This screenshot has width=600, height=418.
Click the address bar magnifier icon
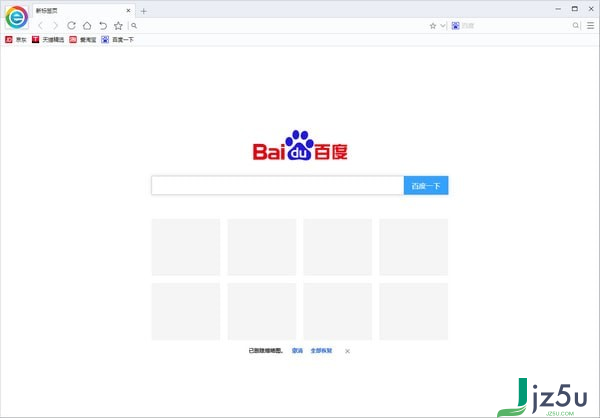(134, 26)
